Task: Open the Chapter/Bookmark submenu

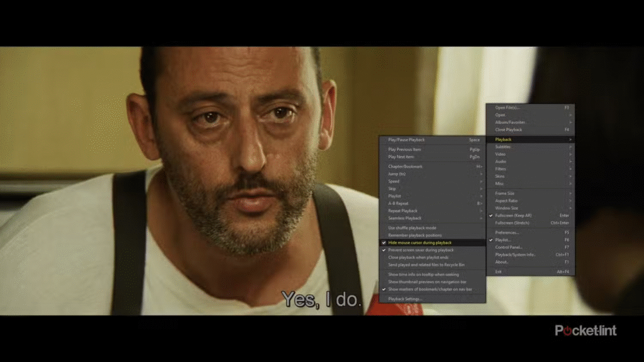Action: (x=406, y=167)
